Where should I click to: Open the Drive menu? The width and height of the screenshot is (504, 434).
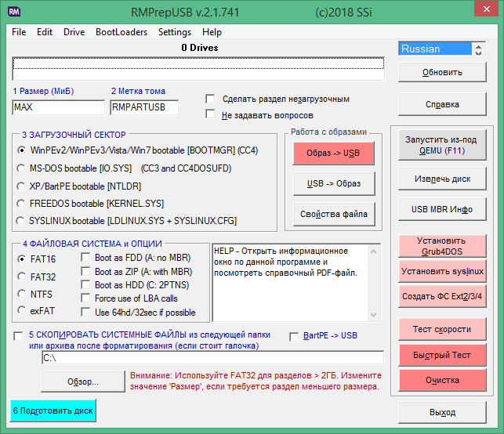[x=74, y=32]
